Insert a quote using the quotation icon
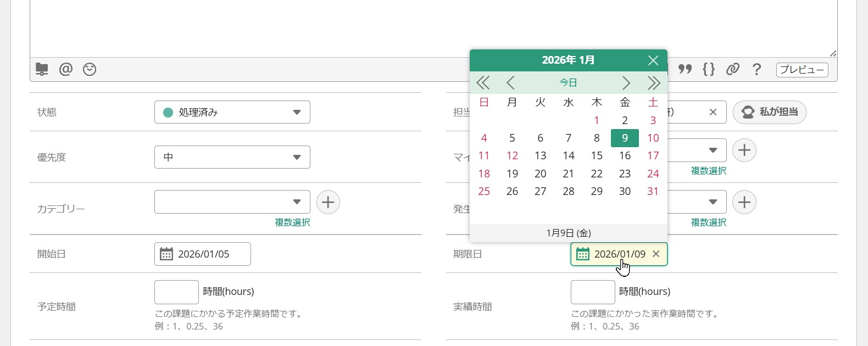Viewport: 868px width, 346px height. [x=685, y=69]
